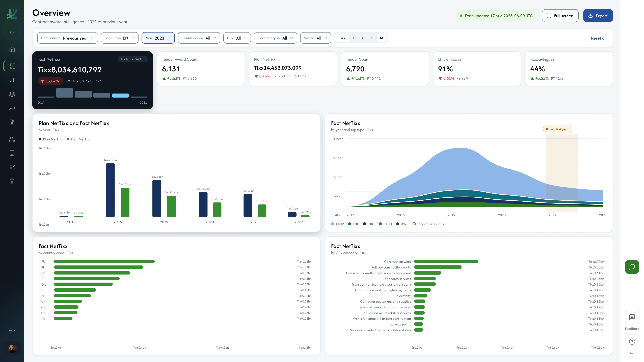Toggle the Fact NetTixx legend series
Viewport: 644px width, 362px height.
tap(78, 139)
